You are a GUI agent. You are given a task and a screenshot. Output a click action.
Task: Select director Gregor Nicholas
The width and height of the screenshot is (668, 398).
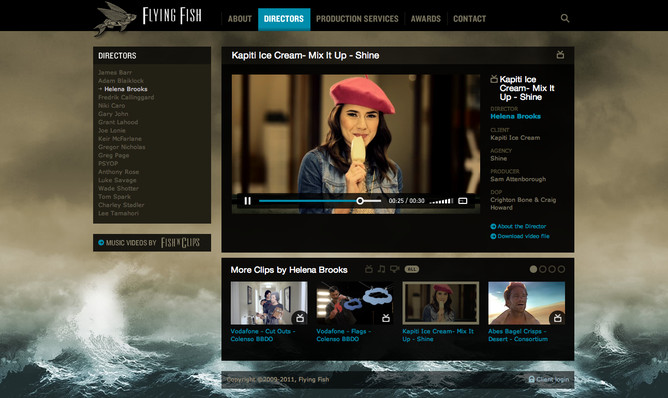(121, 147)
